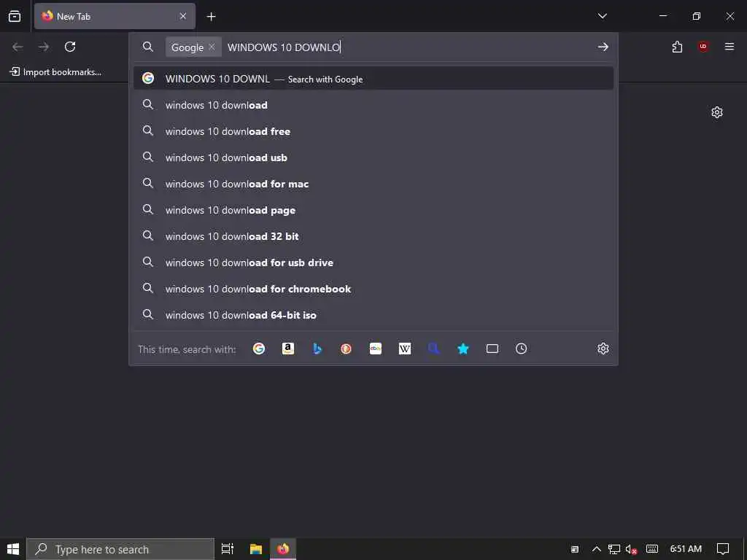
Task: Go back with the back arrow
Action: 18,47
